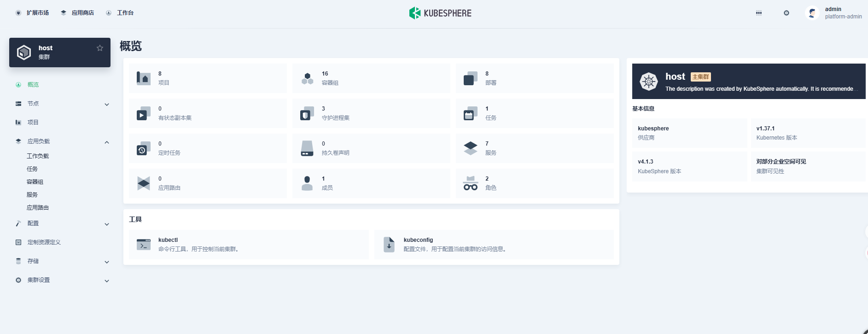This screenshot has height=334, width=868.
Task: Open 任务 submenu item in sidebar
Action: tap(32, 169)
